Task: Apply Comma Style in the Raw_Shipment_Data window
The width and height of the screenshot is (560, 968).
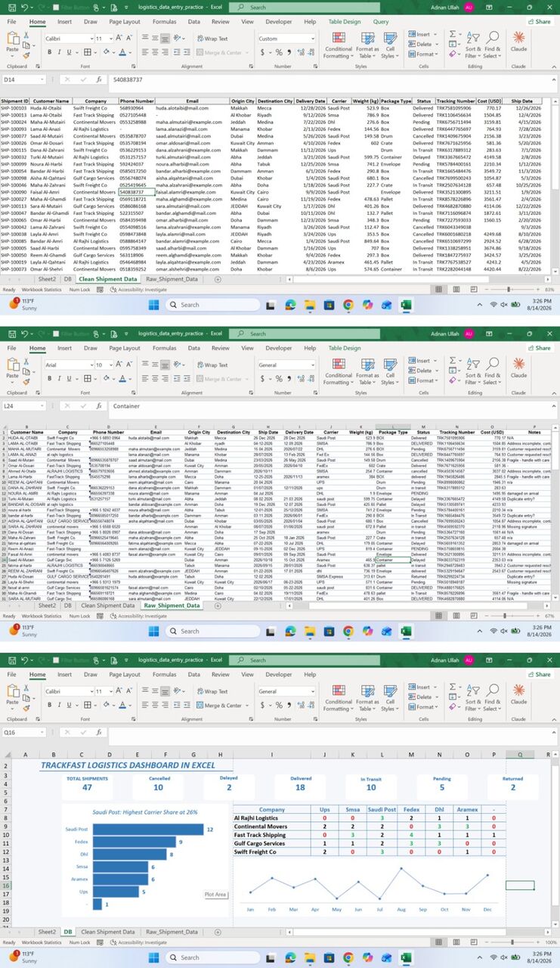Action: click(290, 378)
